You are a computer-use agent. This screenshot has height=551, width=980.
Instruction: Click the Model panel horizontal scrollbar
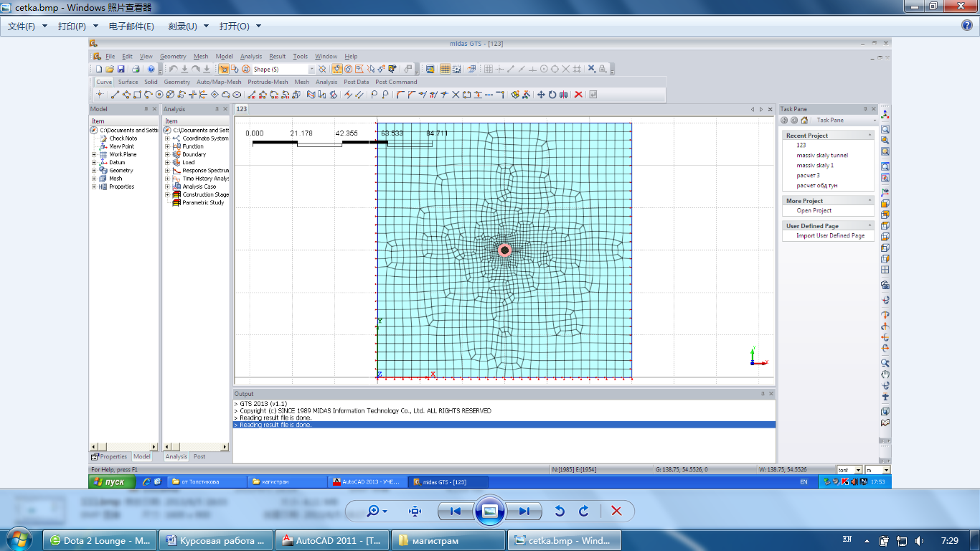tap(123, 446)
